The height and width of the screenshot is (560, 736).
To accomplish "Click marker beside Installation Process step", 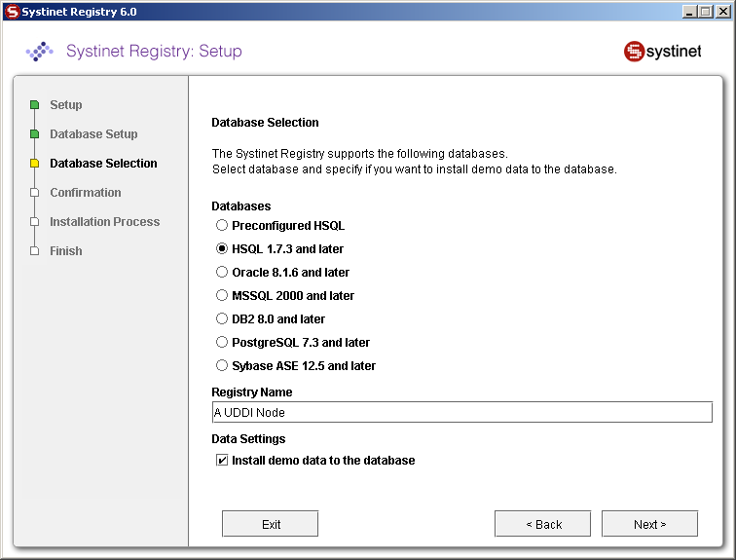I will tap(34, 222).
